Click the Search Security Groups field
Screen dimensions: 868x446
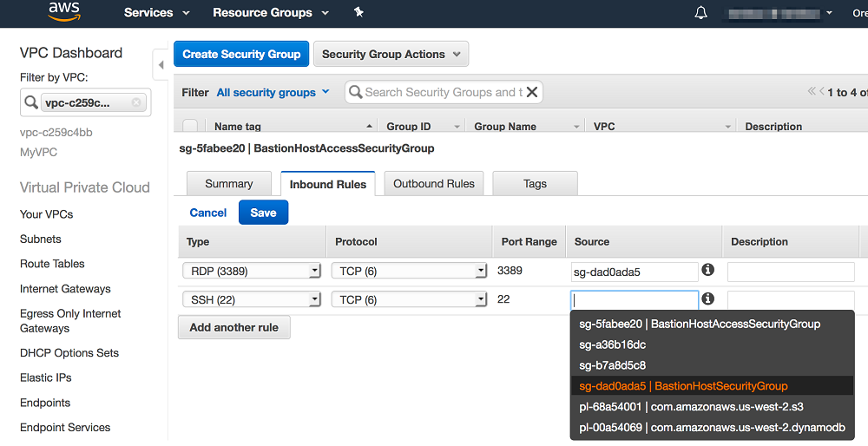point(443,92)
